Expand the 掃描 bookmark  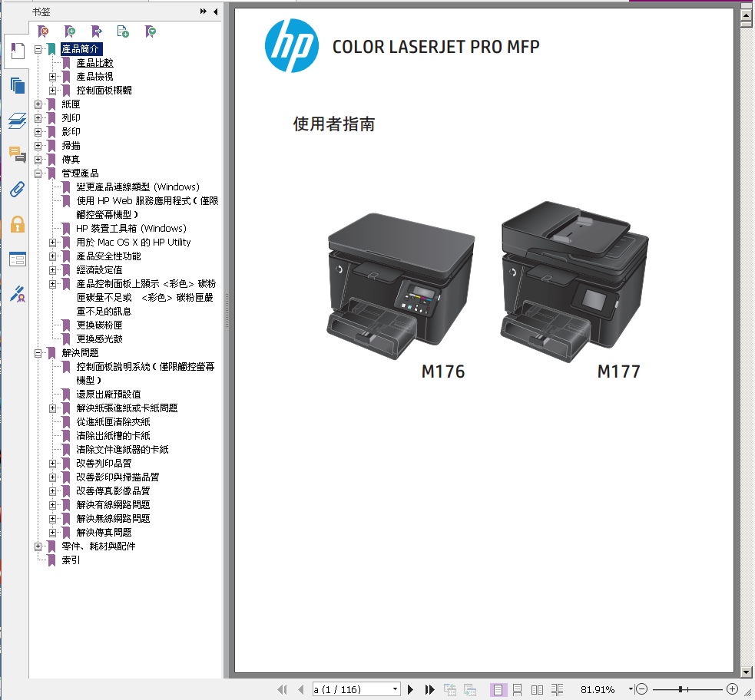pyautogui.click(x=38, y=145)
